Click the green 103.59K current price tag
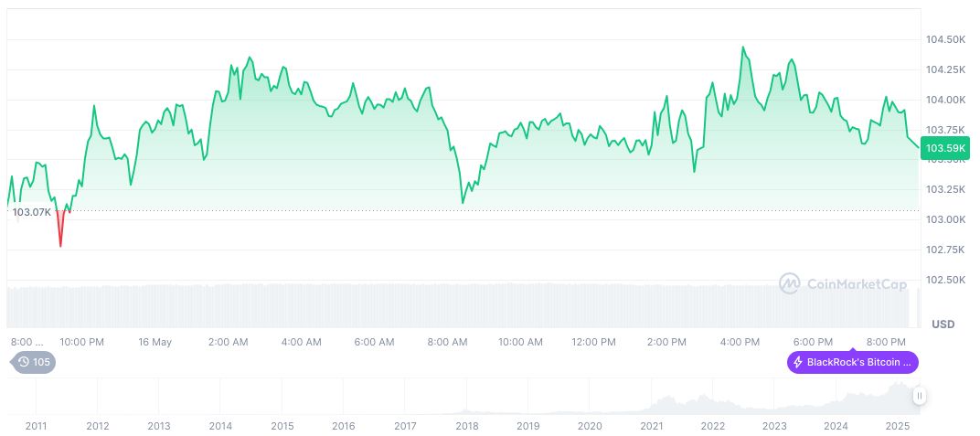 point(944,148)
